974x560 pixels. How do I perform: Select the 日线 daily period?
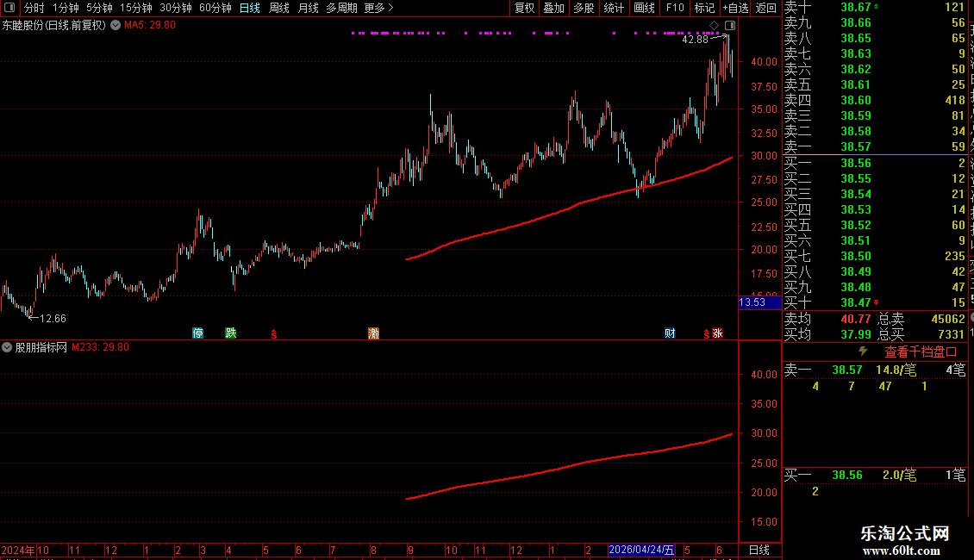[250, 8]
